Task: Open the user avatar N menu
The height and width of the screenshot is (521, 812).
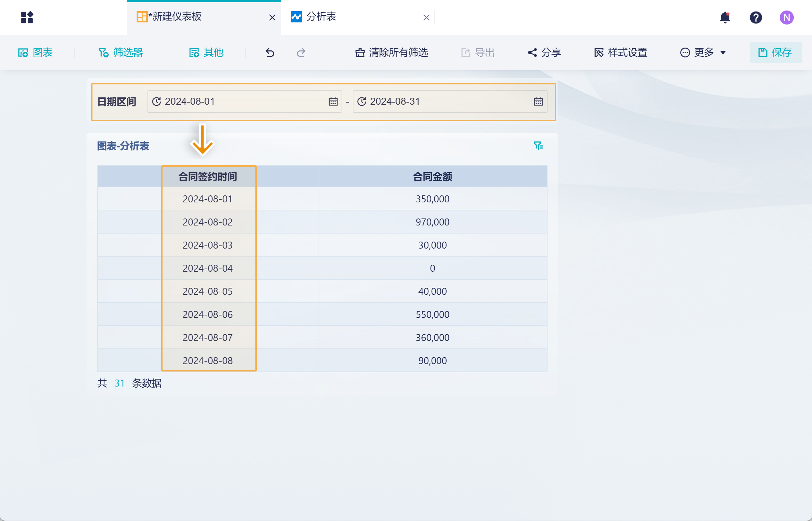Action: [x=786, y=17]
